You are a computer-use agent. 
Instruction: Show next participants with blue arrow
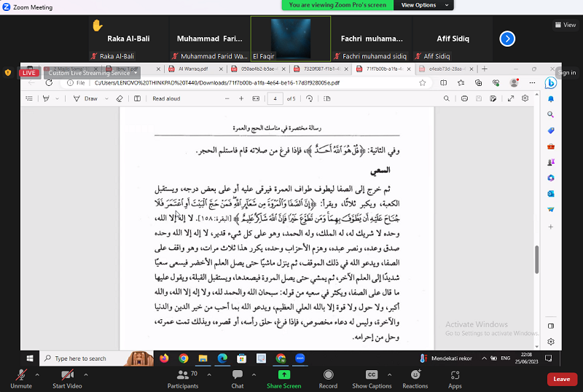507,39
